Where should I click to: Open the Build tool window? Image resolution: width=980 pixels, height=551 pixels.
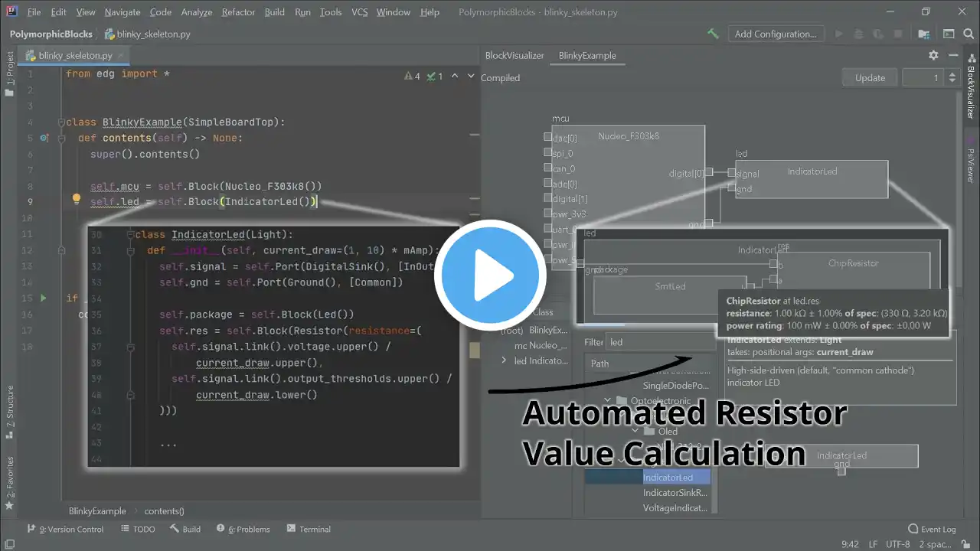[185, 529]
